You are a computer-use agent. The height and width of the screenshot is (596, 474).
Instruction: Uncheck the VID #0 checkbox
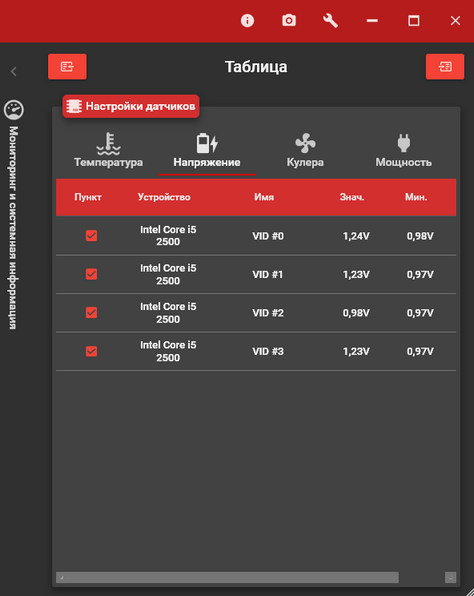[91, 236]
